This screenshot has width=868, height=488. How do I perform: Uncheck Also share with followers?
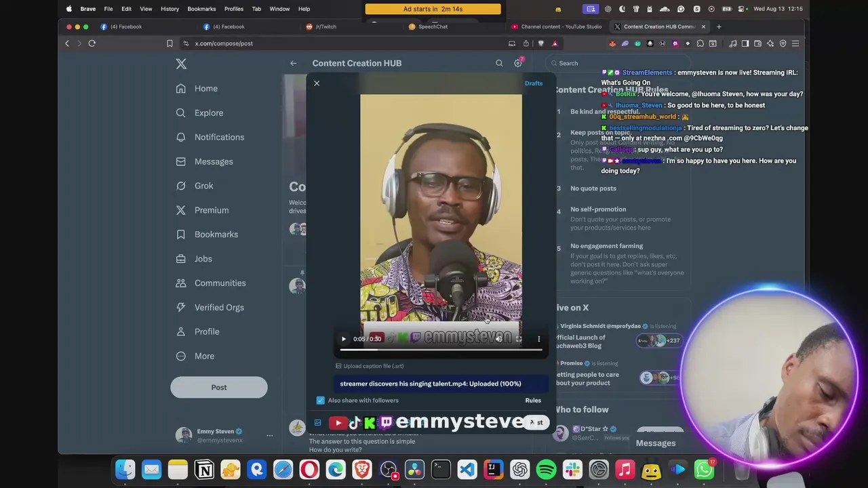(x=321, y=401)
